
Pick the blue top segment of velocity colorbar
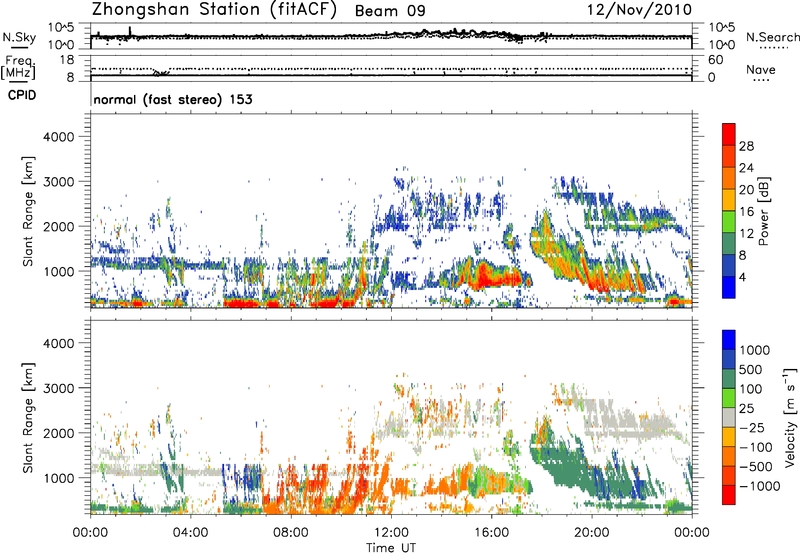click(729, 340)
